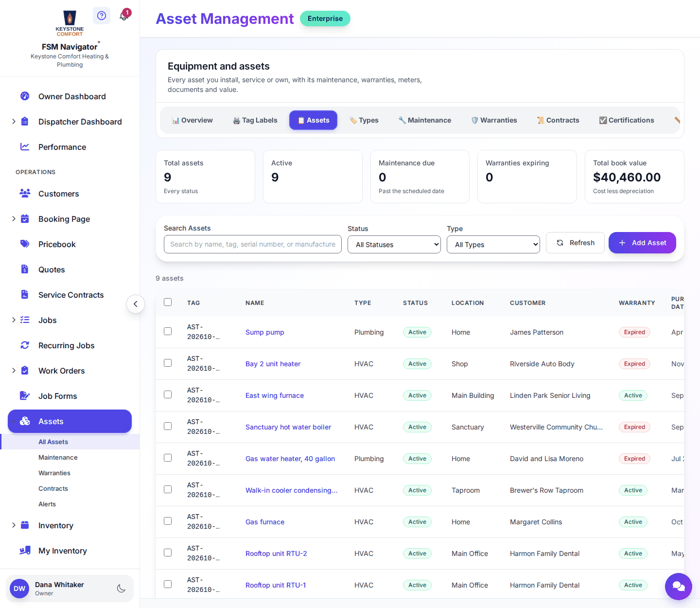Open the Rooftop unit RTU-2 asset link

pyautogui.click(x=276, y=554)
